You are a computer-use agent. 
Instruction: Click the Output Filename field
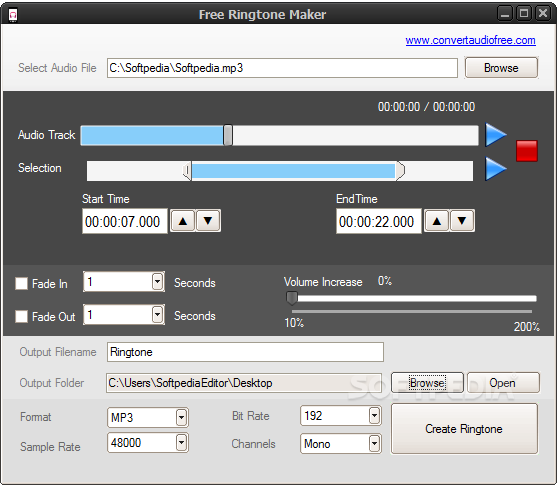[x=245, y=352]
